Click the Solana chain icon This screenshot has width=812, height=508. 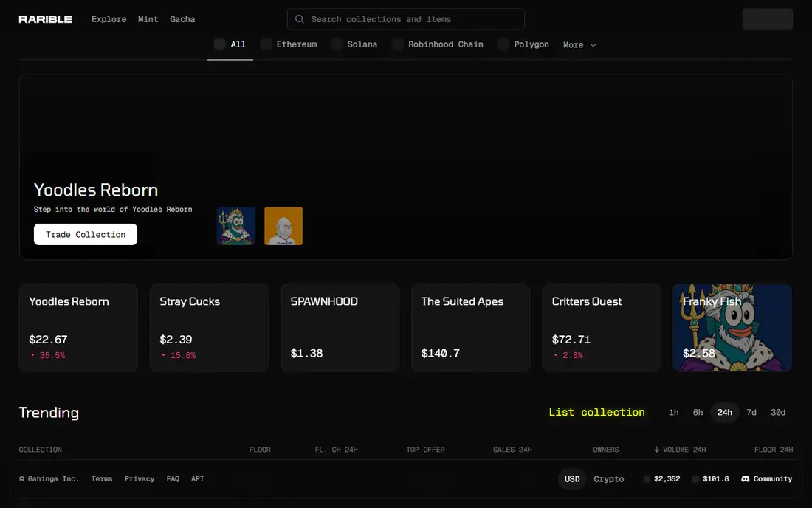click(337, 44)
